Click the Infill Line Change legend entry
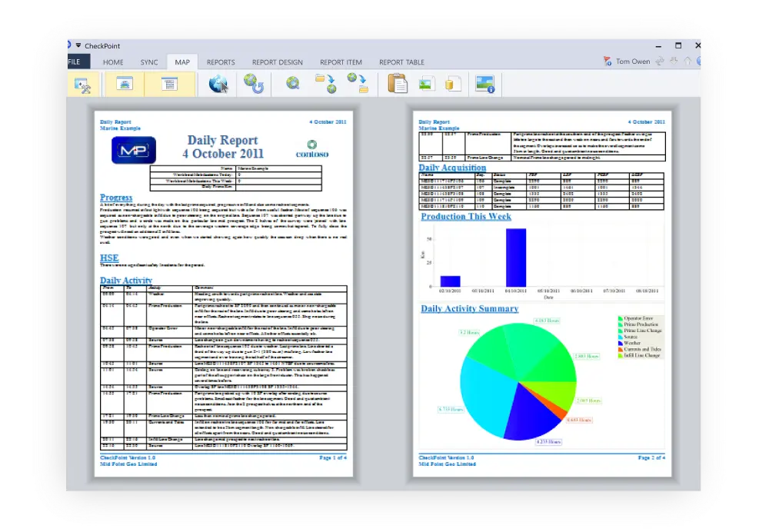Image resolution: width=769 pixels, height=532 pixels. coord(638,355)
